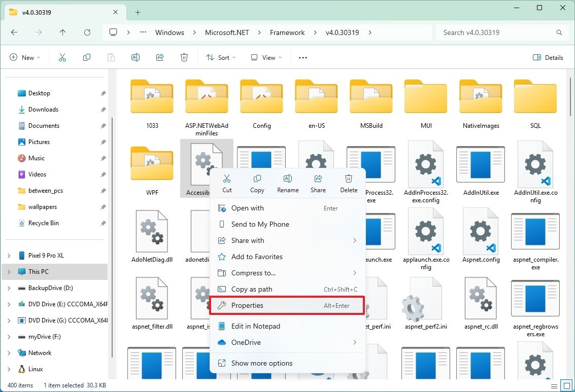Toggle the Details pane open

[x=548, y=57]
